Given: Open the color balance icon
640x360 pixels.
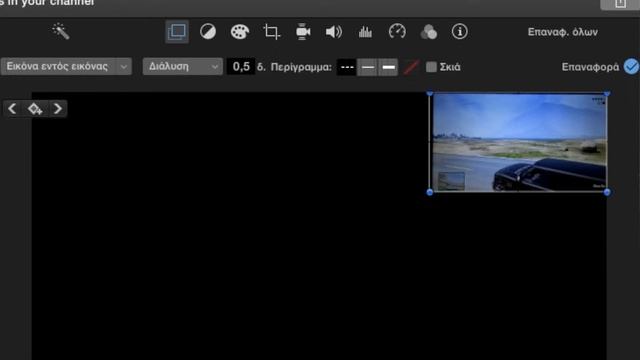Looking at the screenshot, I should 208,31.
